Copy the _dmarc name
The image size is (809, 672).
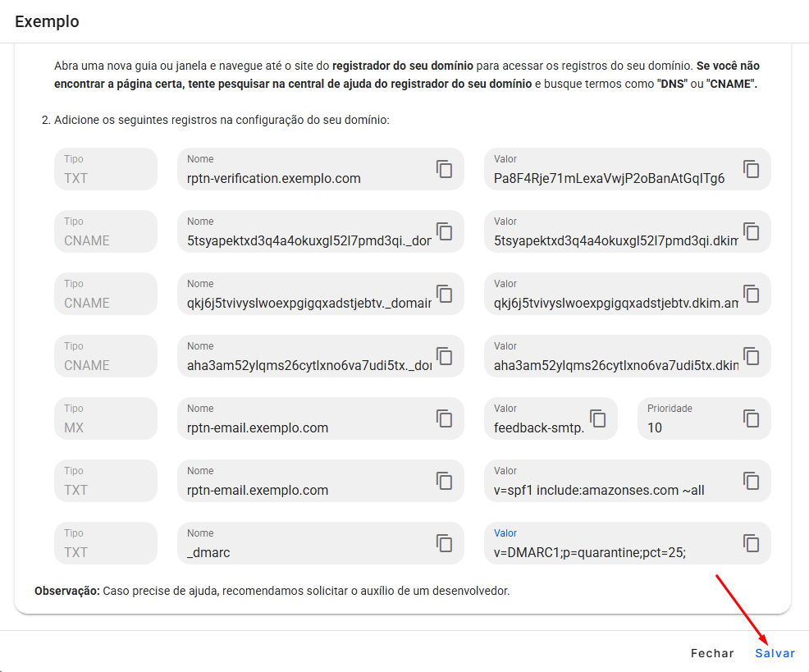(444, 543)
